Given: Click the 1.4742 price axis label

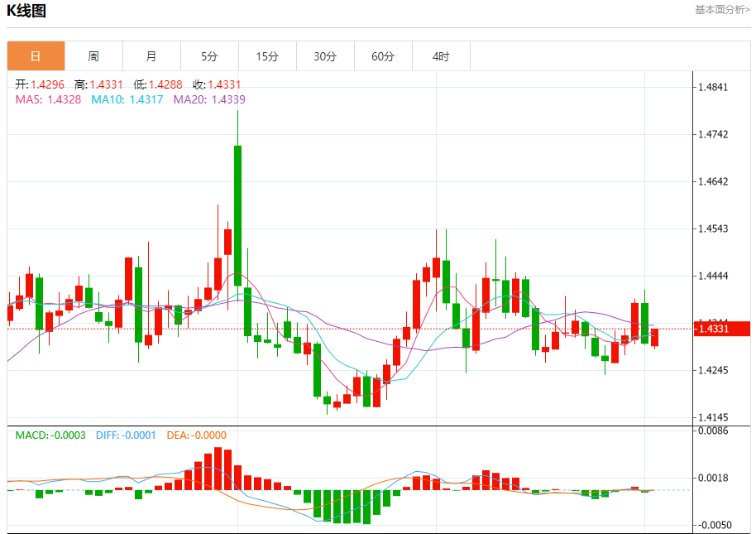Looking at the screenshot, I should click(x=713, y=135).
